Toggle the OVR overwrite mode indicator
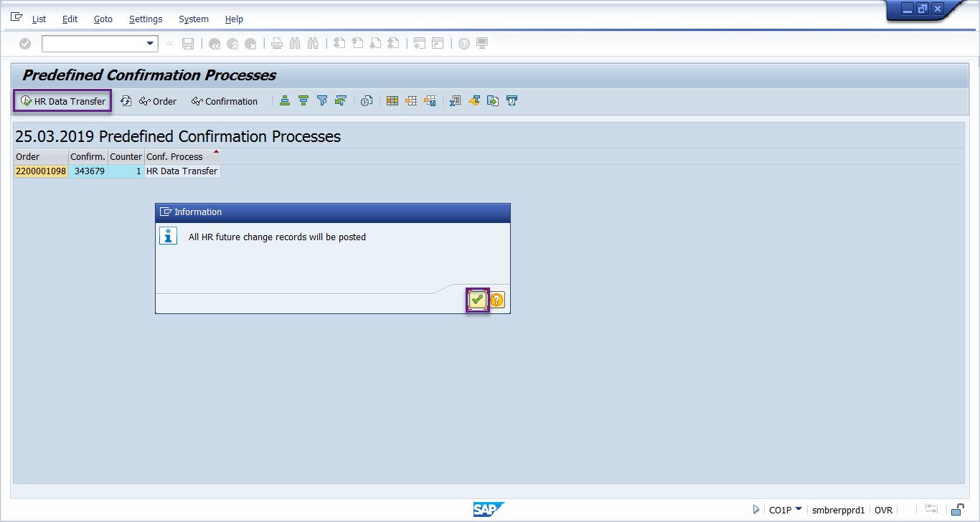 click(883, 510)
